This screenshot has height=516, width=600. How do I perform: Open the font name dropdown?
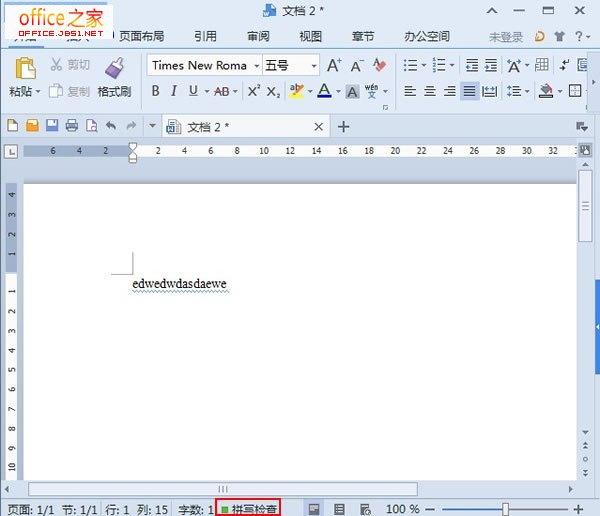tap(256, 66)
